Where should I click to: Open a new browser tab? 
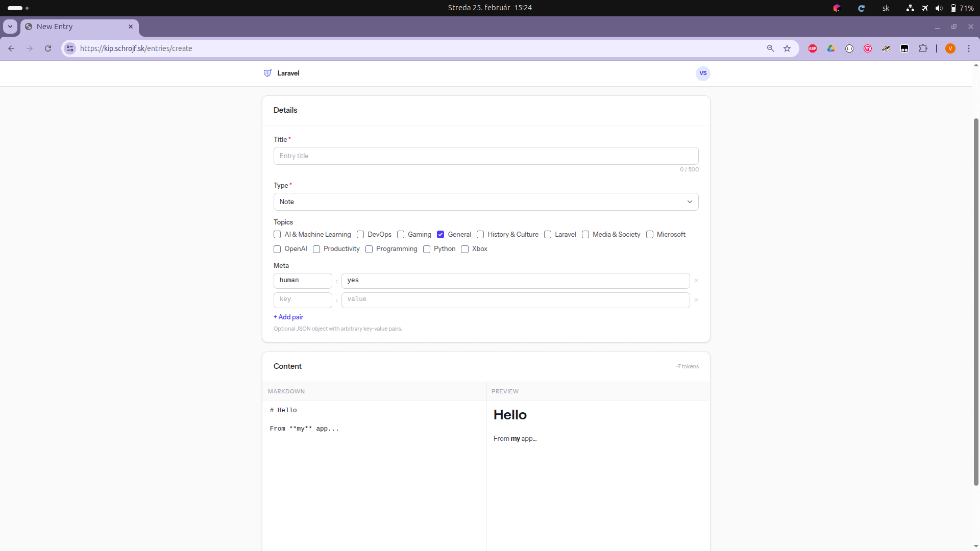click(x=149, y=27)
